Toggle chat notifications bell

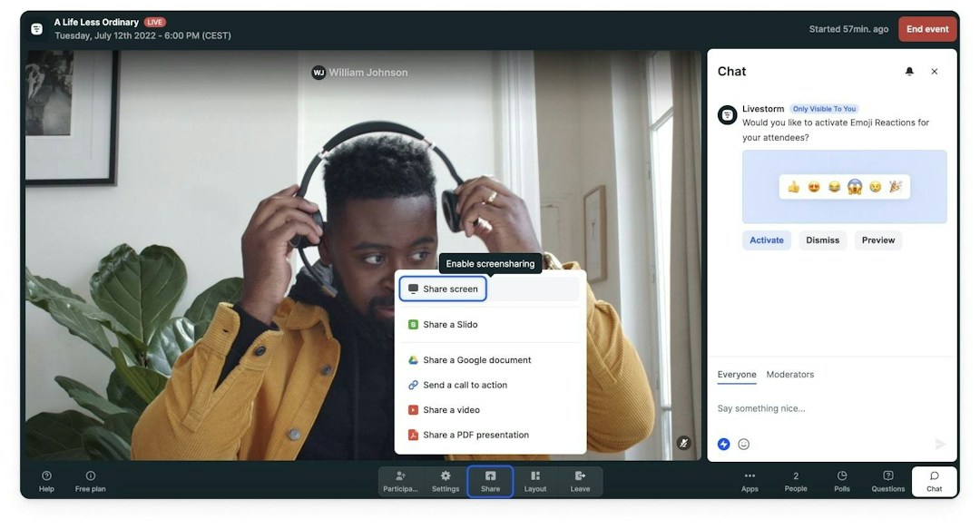[909, 72]
